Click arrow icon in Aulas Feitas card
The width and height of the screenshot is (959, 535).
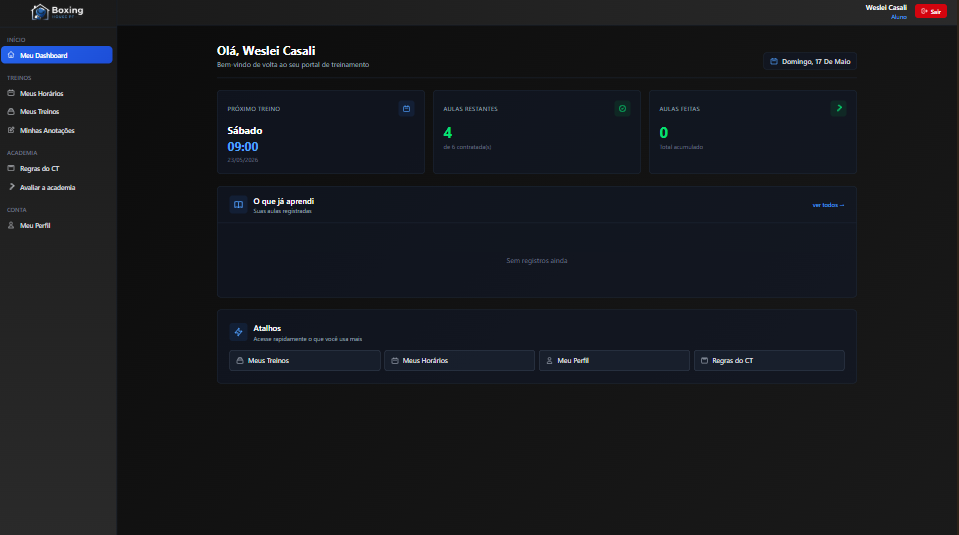pos(839,108)
